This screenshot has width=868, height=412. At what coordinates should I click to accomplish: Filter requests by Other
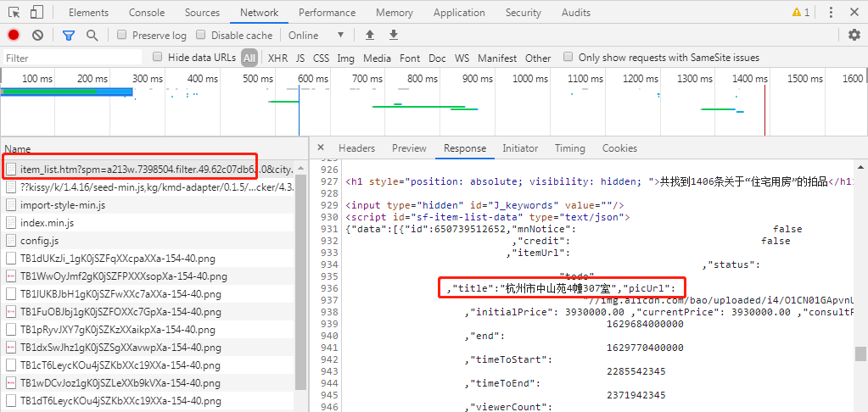[538, 58]
